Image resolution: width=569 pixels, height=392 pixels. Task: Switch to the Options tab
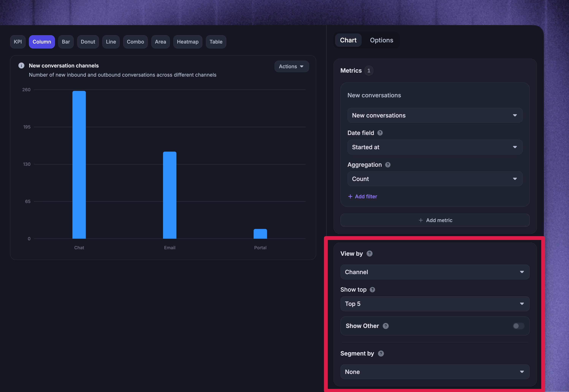coord(381,40)
